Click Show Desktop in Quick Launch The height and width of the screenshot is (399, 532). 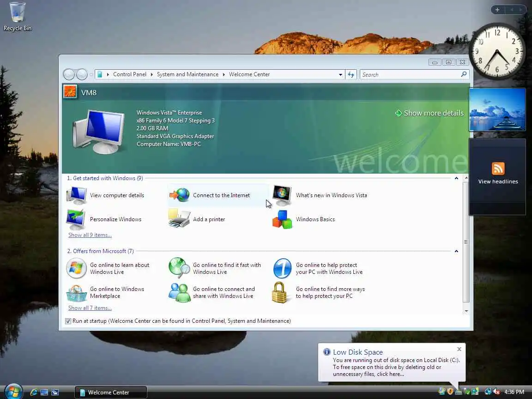pyautogui.click(x=44, y=392)
